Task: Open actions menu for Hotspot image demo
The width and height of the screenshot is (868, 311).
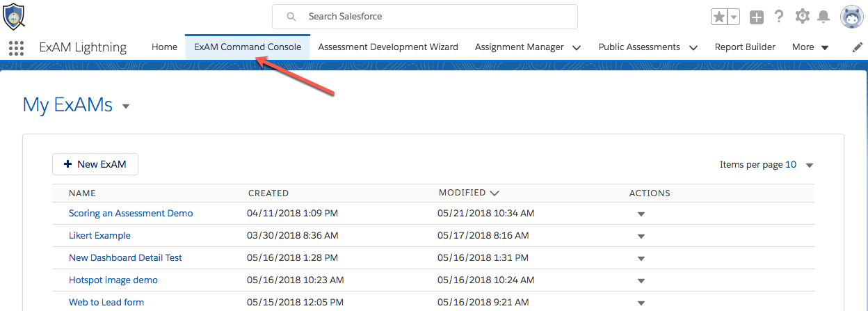Action: 641,281
